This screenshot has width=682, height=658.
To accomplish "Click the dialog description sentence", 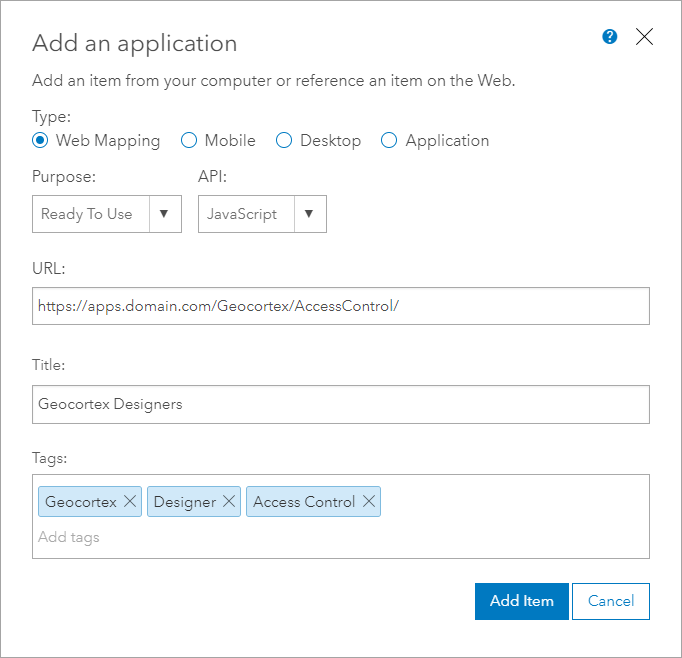I will coord(274,81).
